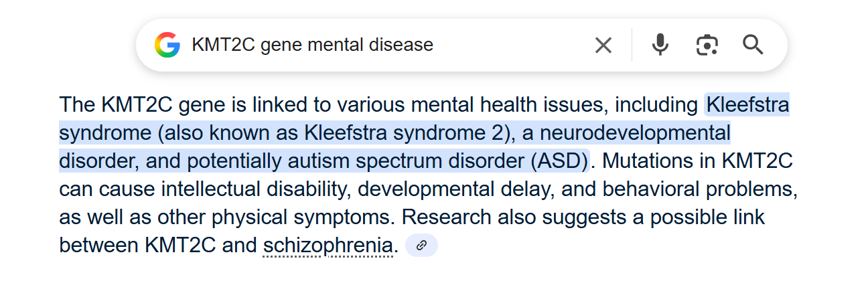Submit search using the magnifying glass icon
The width and height of the screenshot is (868, 281).
753,45
